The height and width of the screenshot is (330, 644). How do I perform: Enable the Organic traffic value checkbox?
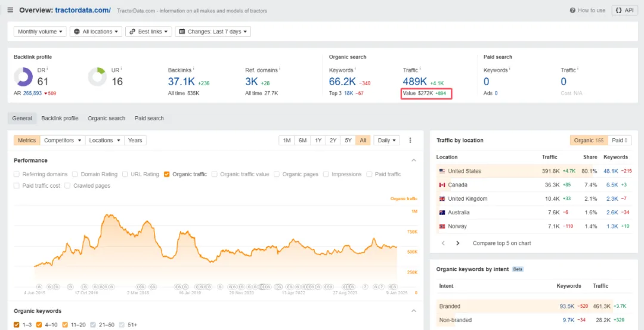point(215,174)
